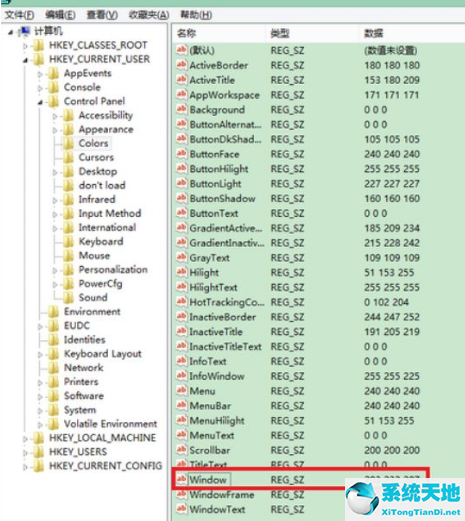
Task: Open the 帮助(H) menu
Action: pyautogui.click(x=196, y=15)
